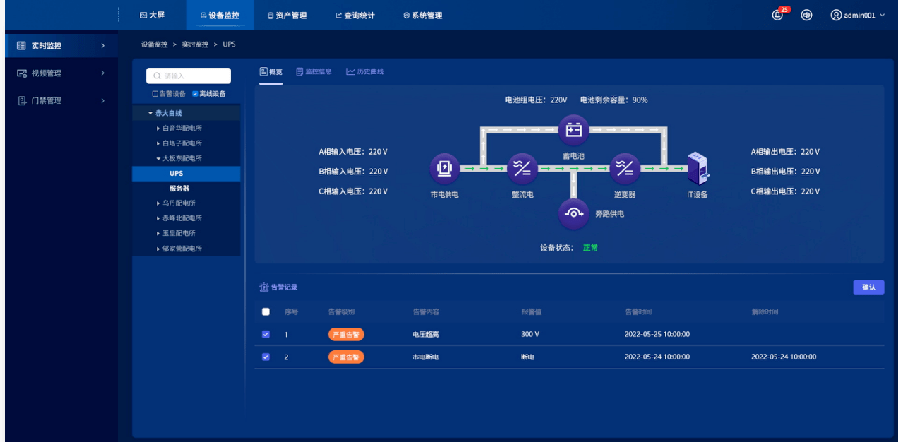Screen dimensions: 898x442
Task: Switch to the 概览 tab
Action: [x=271, y=72]
